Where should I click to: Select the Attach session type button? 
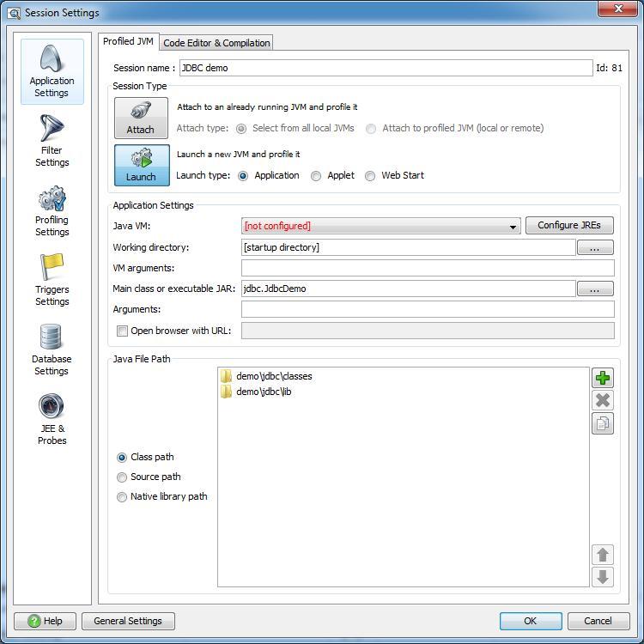coord(141,118)
